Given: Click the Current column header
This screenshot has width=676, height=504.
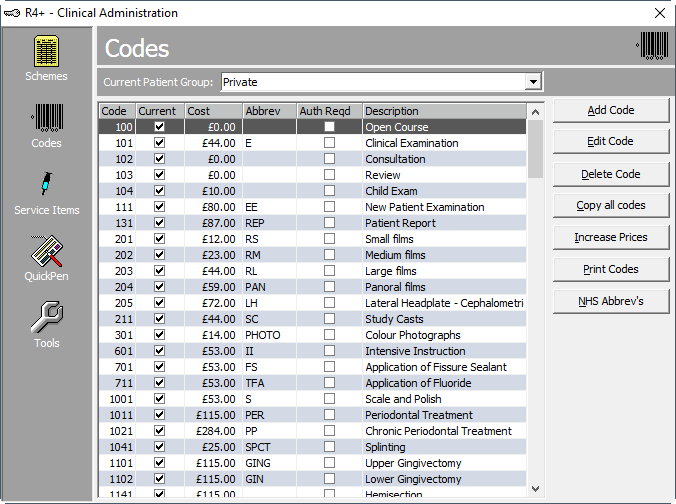Looking at the screenshot, I should 160,111.
